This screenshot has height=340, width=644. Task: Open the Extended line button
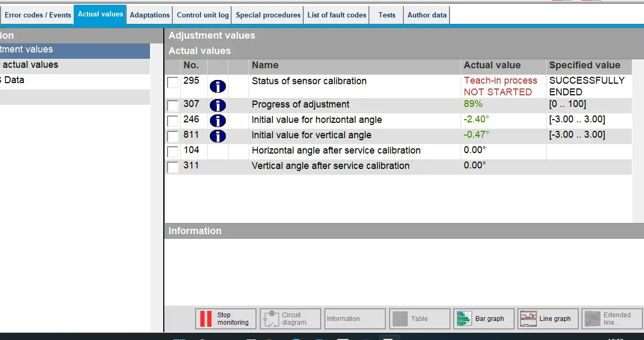point(612,319)
